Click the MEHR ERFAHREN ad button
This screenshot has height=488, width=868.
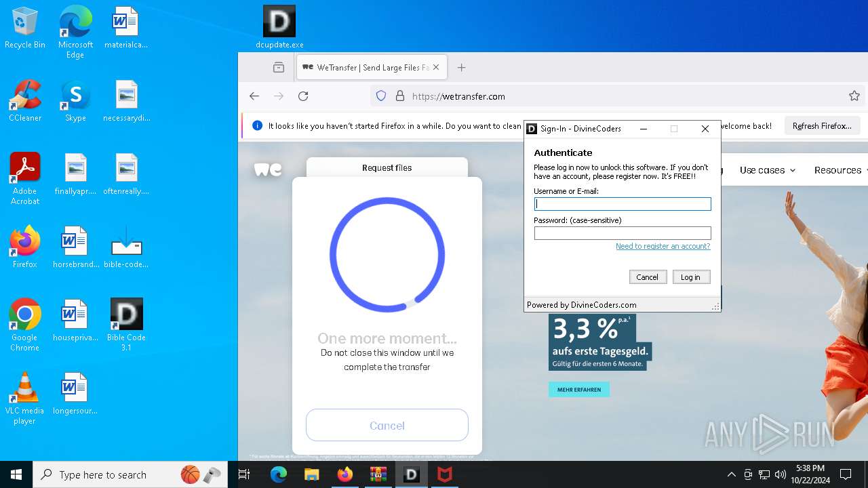coord(579,390)
